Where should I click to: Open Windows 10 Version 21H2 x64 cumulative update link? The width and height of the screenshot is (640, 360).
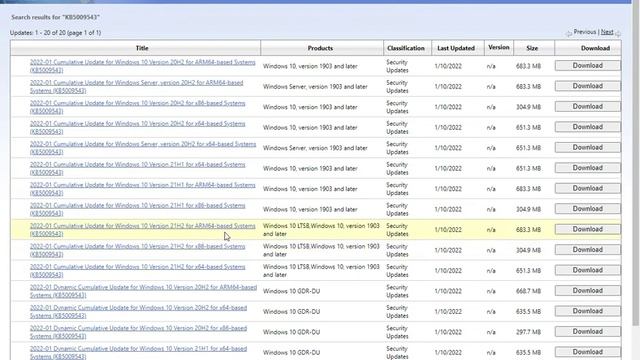[x=138, y=270]
